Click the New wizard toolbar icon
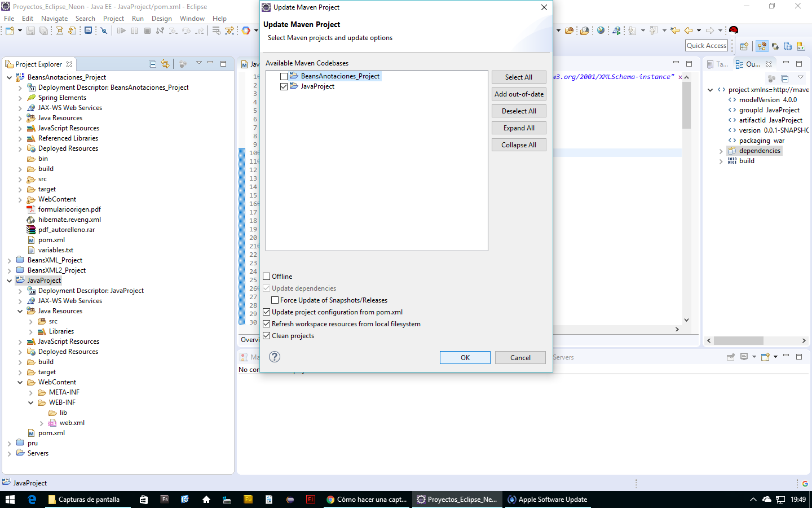Image resolution: width=812 pixels, height=508 pixels. [x=10, y=30]
